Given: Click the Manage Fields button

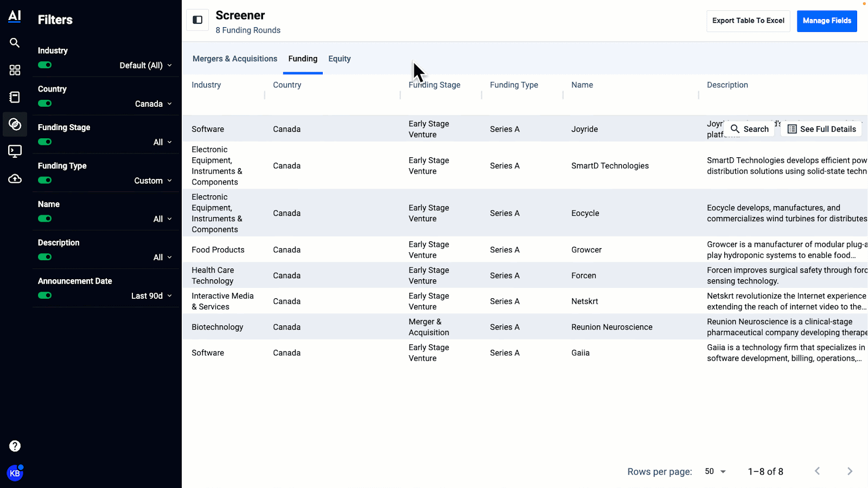Looking at the screenshot, I should (x=826, y=21).
